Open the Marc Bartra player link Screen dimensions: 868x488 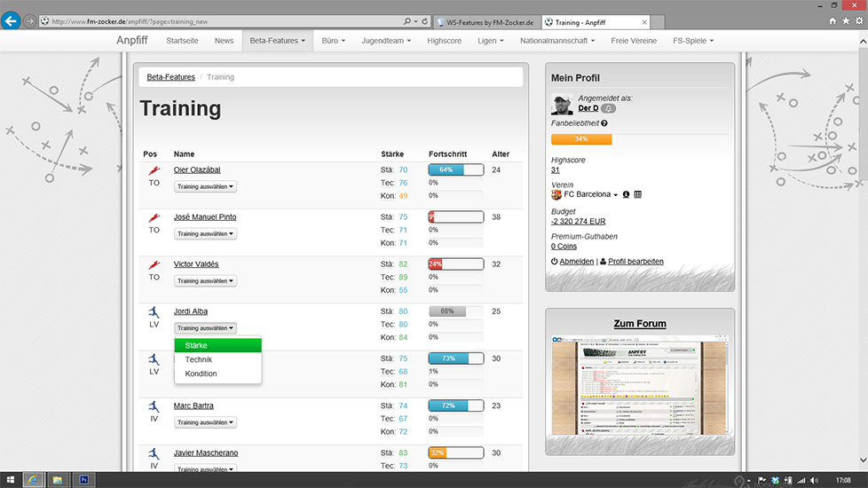tap(193, 405)
